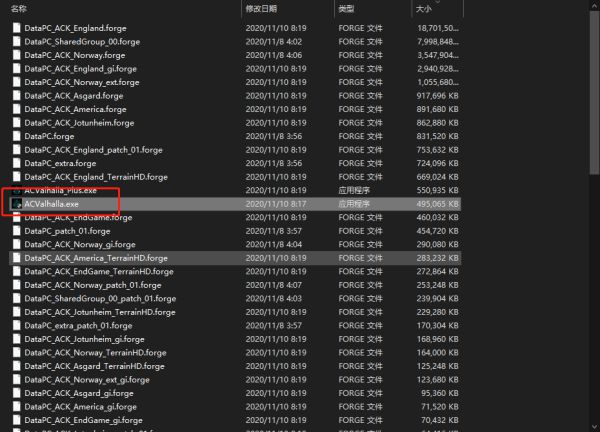Select the DataPC_SharedGroup_00.forge file icon
The width and height of the screenshot is (600, 432).
click(x=16, y=42)
